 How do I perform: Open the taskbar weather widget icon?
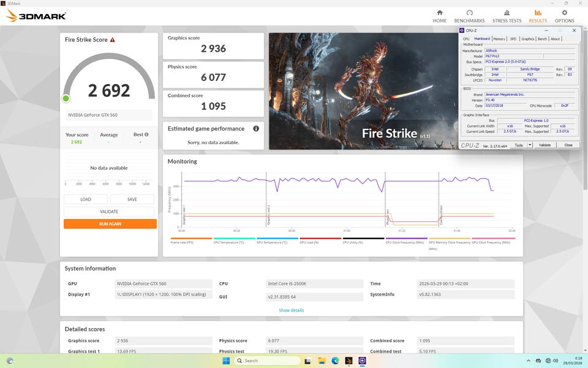click(10, 361)
